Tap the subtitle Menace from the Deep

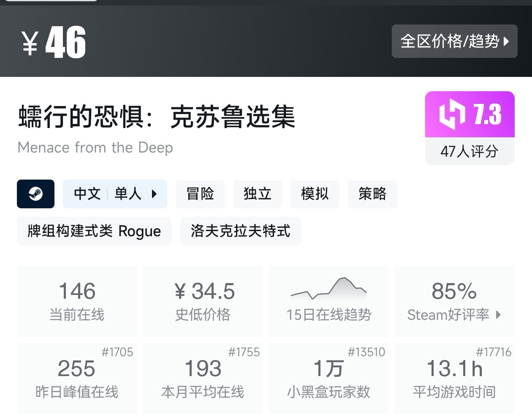pos(95,147)
